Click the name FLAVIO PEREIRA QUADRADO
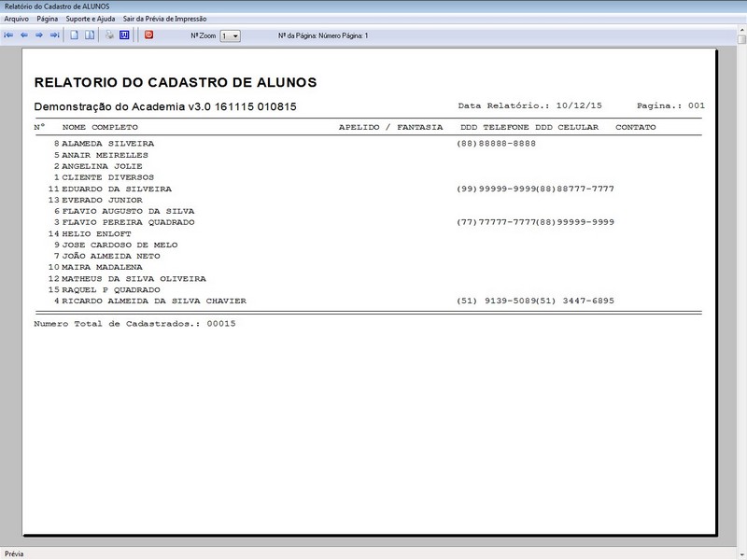 (x=128, y=222)
